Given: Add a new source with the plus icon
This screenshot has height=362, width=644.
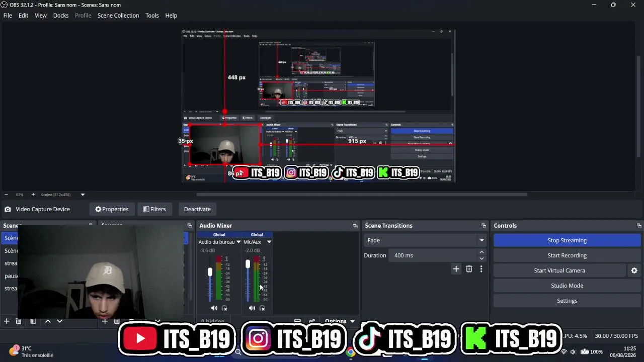Looking at the screenshot, I should click(105, 321).
